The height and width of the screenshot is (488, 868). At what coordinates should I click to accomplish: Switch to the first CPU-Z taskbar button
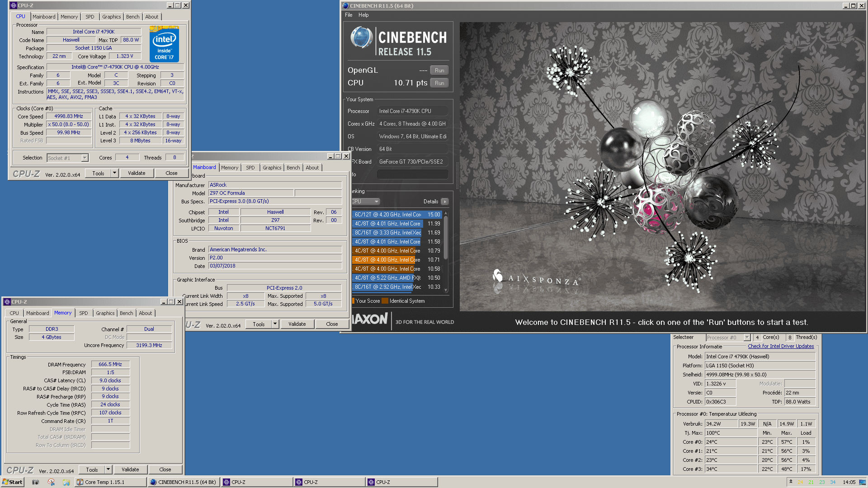coord(256,482)
